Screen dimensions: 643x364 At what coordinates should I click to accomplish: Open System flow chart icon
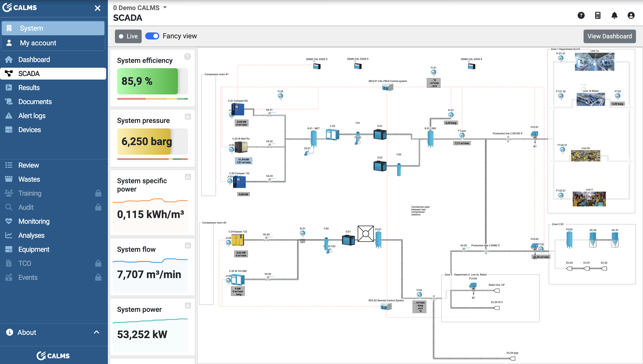click(x=188, y=245)
